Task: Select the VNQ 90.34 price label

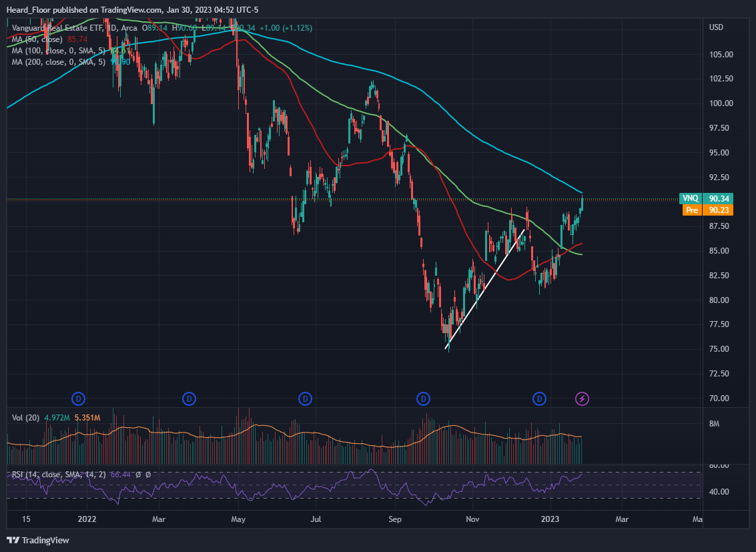Action: point(707,199)
